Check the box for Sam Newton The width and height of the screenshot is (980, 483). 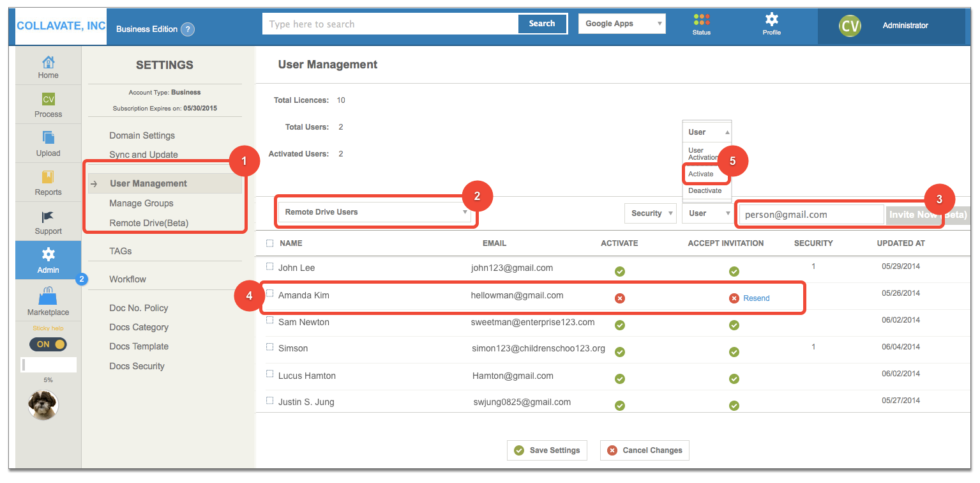click(269, 320)
